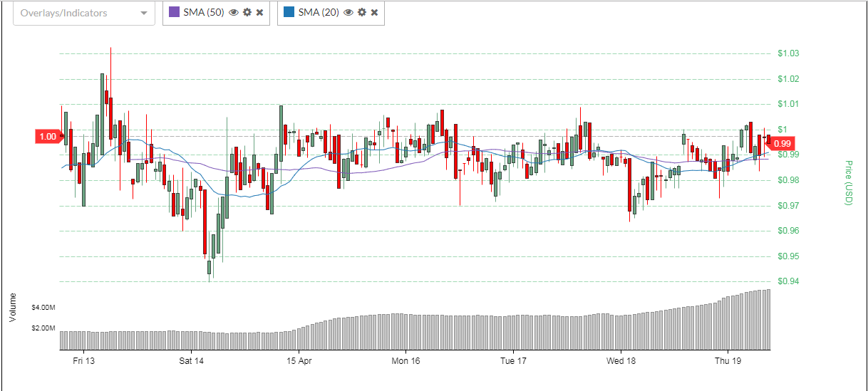This screenshot has height=391, width=868.
Task: Open settings gear for SMA (50)
Action: point(247,13)
